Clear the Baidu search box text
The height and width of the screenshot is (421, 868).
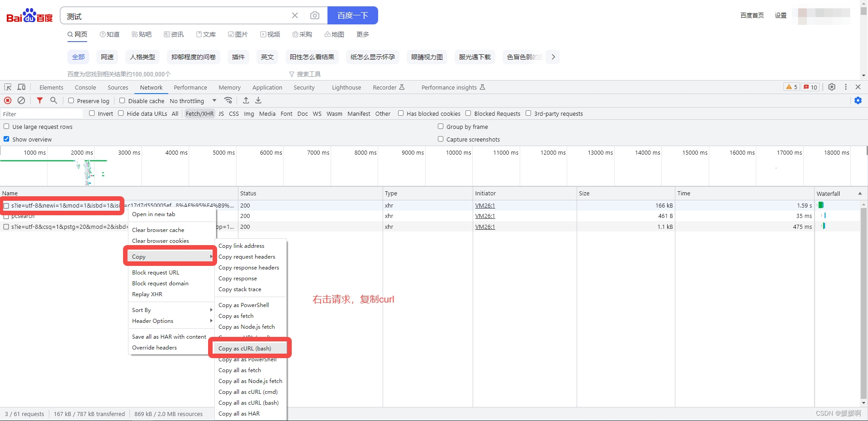pyautogui.click(x=295, y=15)
